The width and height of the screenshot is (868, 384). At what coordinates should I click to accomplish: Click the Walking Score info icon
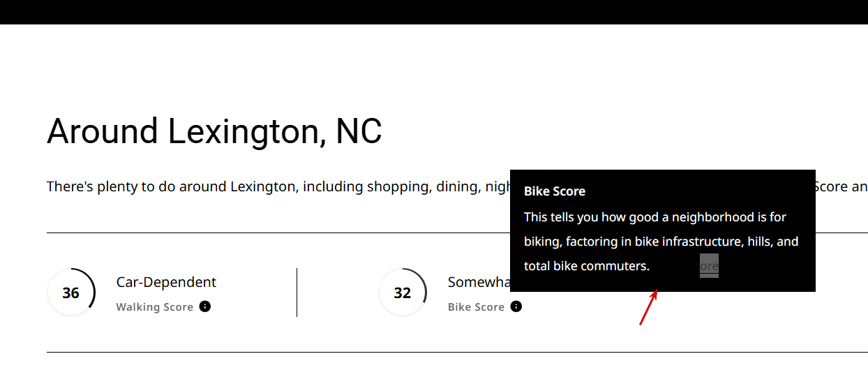[x=205, y=307]
